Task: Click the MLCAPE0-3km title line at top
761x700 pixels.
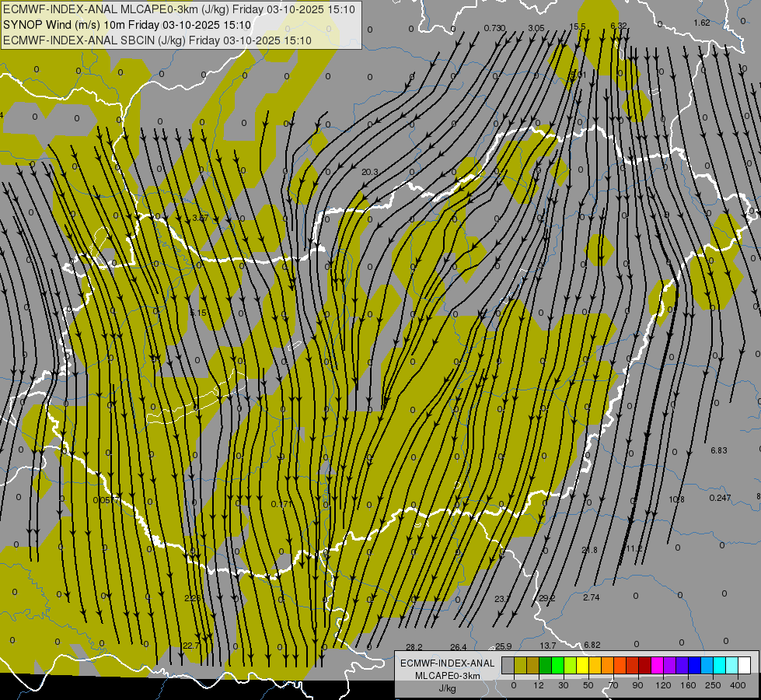Action: [179, 9]
